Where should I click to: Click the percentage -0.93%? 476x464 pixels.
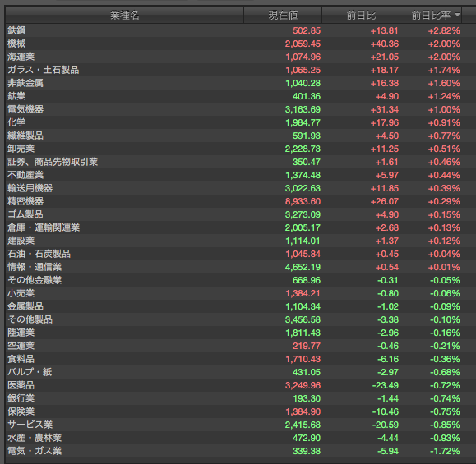445,438
